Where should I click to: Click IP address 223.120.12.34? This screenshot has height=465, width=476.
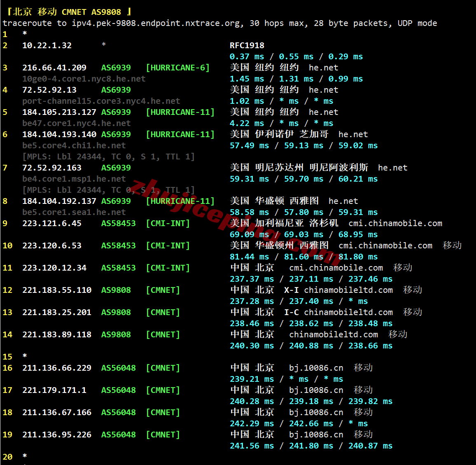[54, 268]
